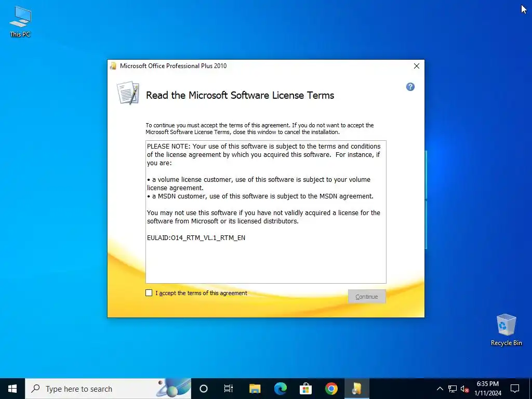Click the 'To continue you must accept' instruction text
The image size is (532, 399).
pyautogui.click(x=260, y=129)
